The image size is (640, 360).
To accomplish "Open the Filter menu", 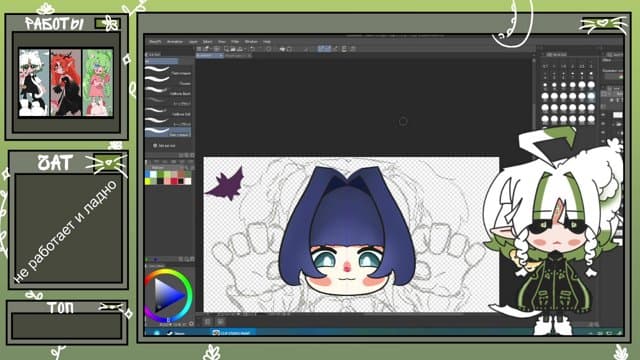I will 235,42.
